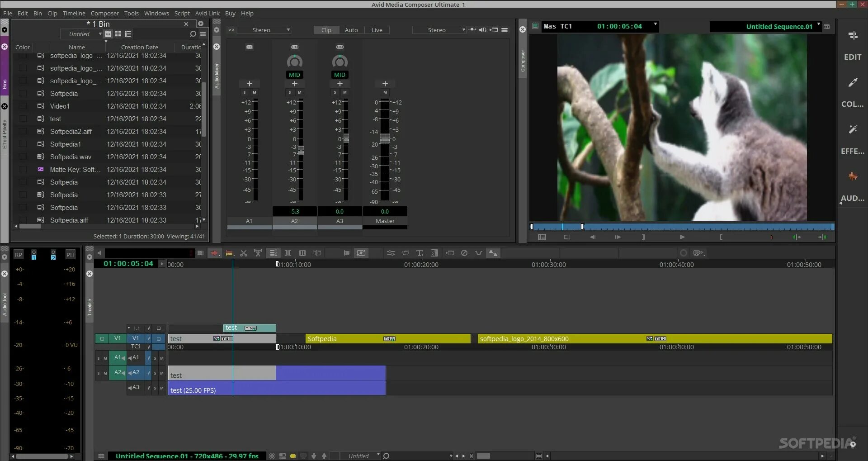Open the Avid Link menu

click(x=208, y=13)
